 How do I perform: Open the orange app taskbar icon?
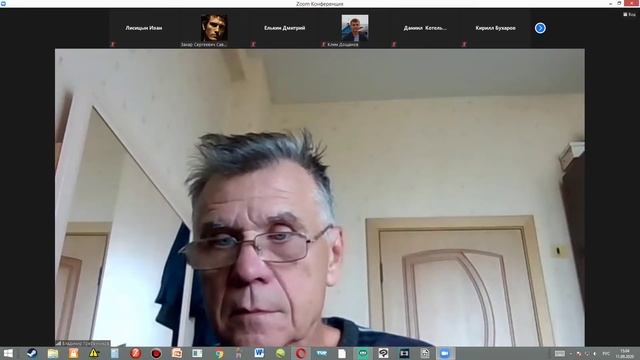(73, 353)
